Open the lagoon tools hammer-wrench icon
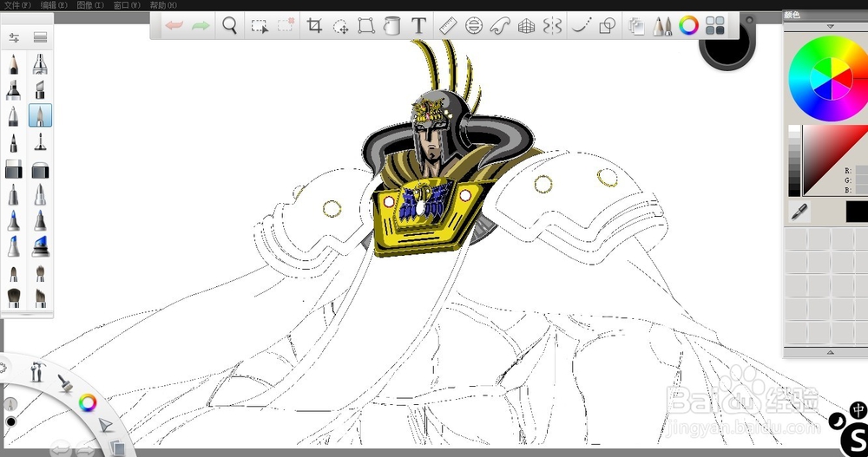 click(x=36, y=371)
